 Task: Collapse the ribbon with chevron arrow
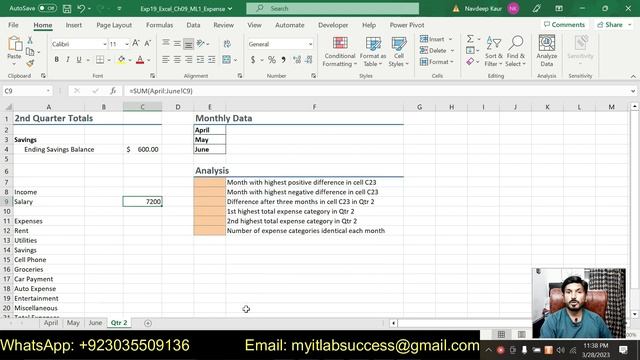pyautogui.click(x=633, y=76)
